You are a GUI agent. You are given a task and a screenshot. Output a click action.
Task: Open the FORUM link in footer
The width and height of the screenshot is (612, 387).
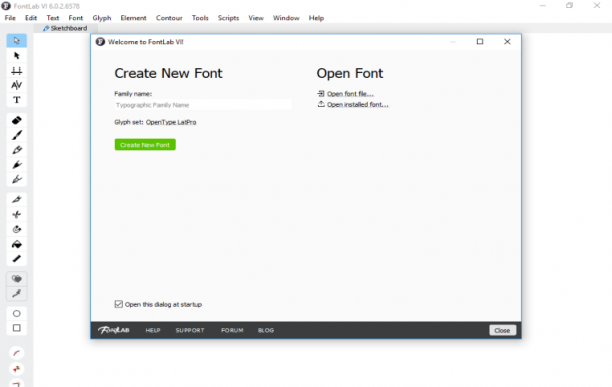(232, 330)
